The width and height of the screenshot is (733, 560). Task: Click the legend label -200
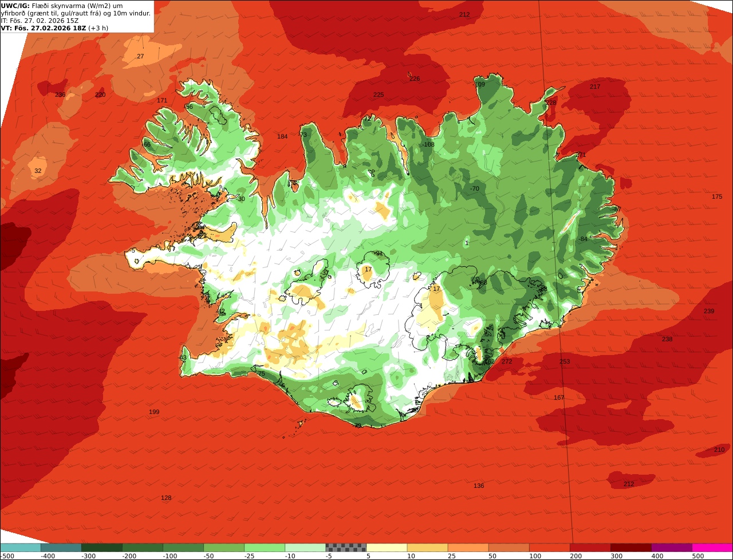[129, 556]
